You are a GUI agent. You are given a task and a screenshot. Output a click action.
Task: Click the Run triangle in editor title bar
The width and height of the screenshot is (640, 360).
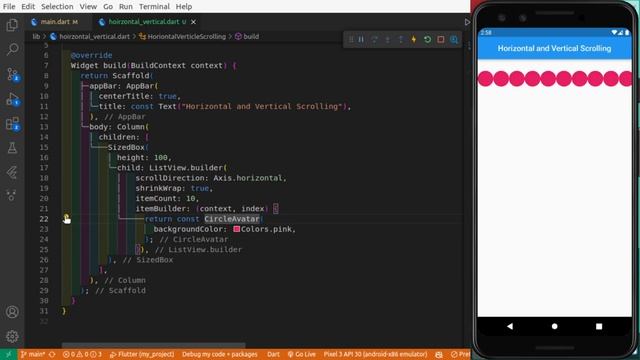[467, 22]
